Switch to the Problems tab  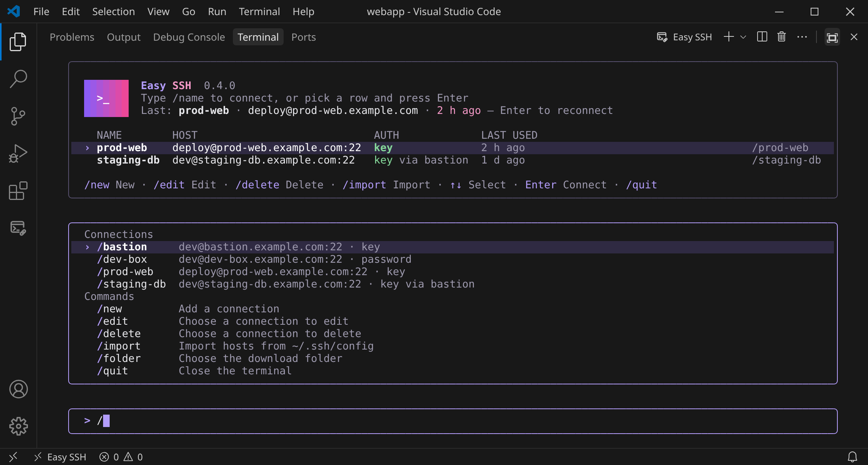[x=72, y=37]
